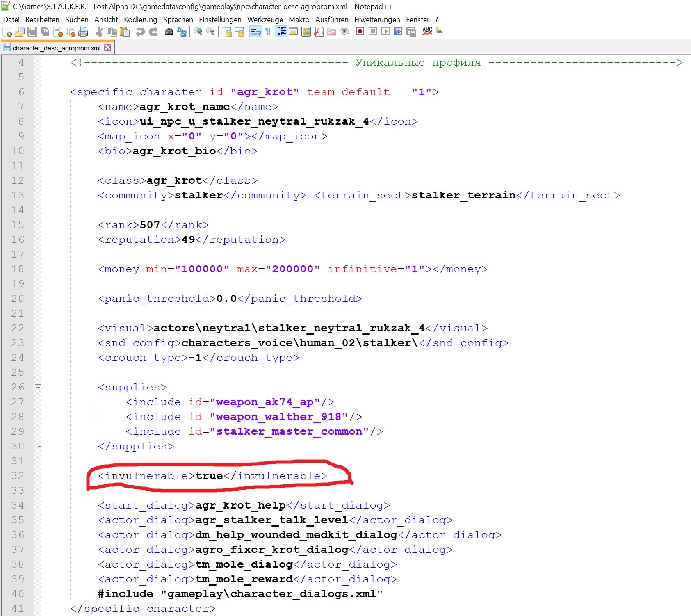691x616 pixels.
Task: Start macro recording with the red dot
Action: 360,32
